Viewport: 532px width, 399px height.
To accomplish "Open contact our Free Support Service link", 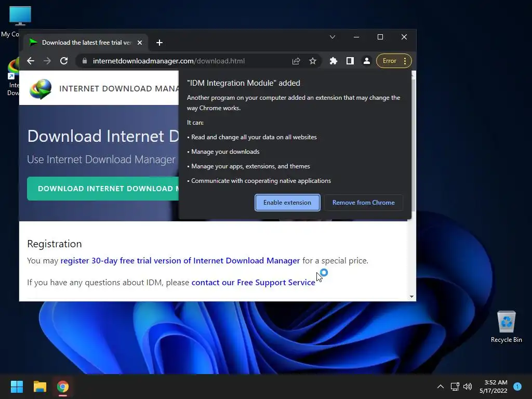I will [x=253, y=282].
